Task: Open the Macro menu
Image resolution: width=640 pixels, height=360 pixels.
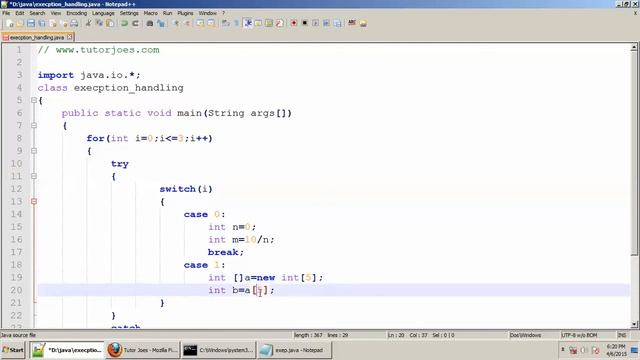Action: tap(151, 13)
